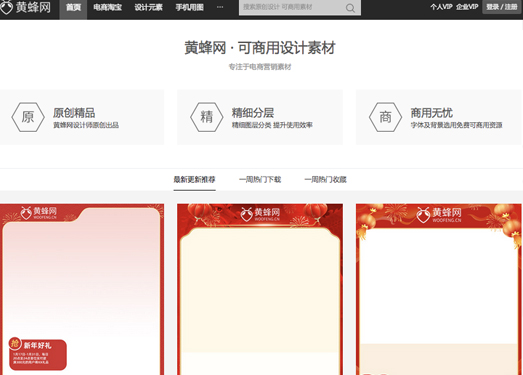523x375 pixels.
Task: Click the 精 hexagon icon
Action: pos(207,117)
